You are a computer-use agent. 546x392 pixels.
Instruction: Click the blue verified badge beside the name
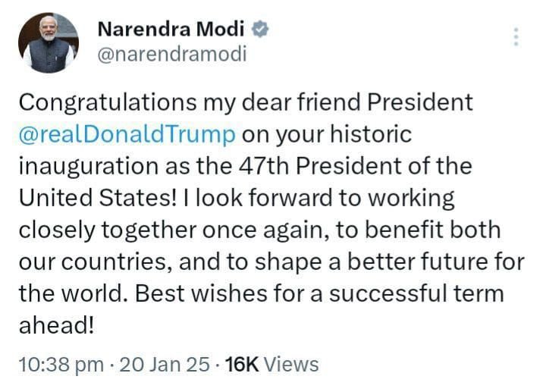coord(262,29)
